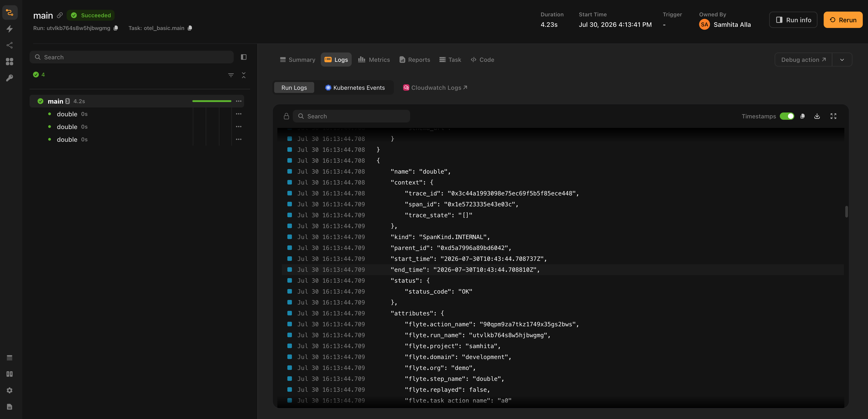Click log line with "flyte.domain": "development"
The image size is (868, 419).
[x=563, y=357]
